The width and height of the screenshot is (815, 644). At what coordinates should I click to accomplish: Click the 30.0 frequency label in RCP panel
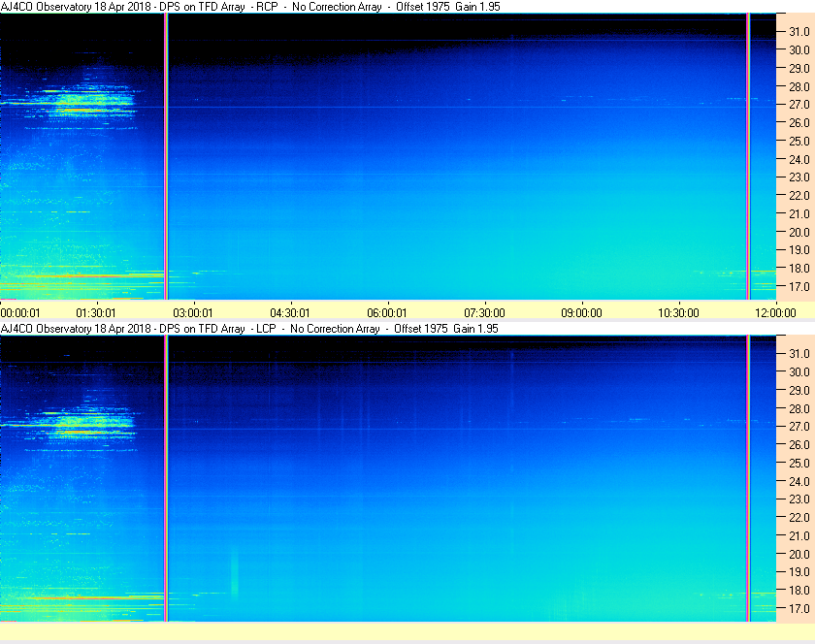799,49
